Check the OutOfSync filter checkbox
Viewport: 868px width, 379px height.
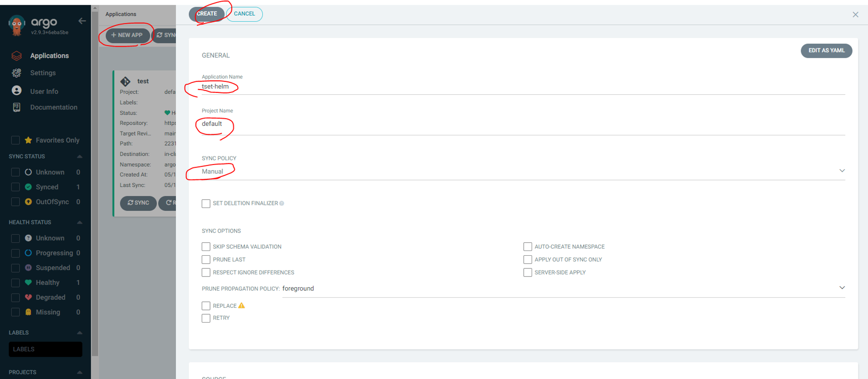click(15, 201)
